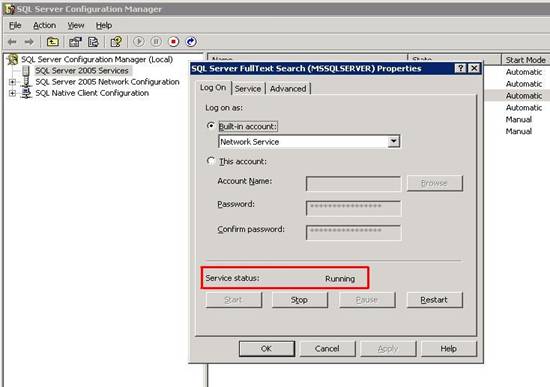The width and height of the screenshot is (550, 387).
Task: Click the Start Service play icon in toolbar
Action: pos(139,42)
